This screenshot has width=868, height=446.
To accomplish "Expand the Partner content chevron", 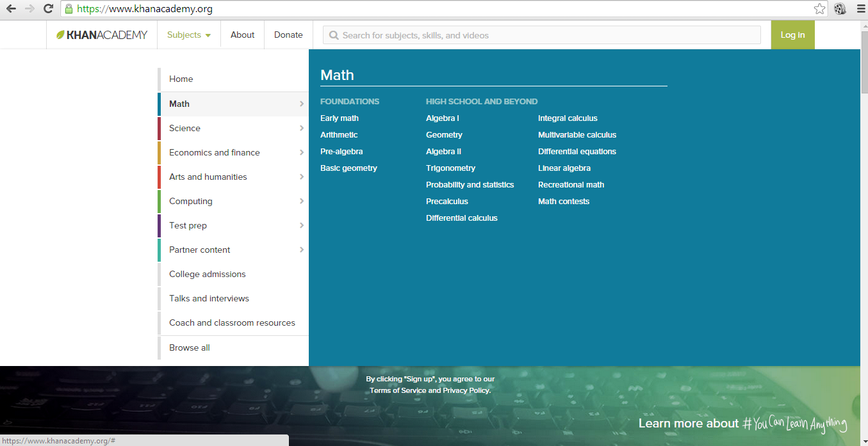I will 301,250.
